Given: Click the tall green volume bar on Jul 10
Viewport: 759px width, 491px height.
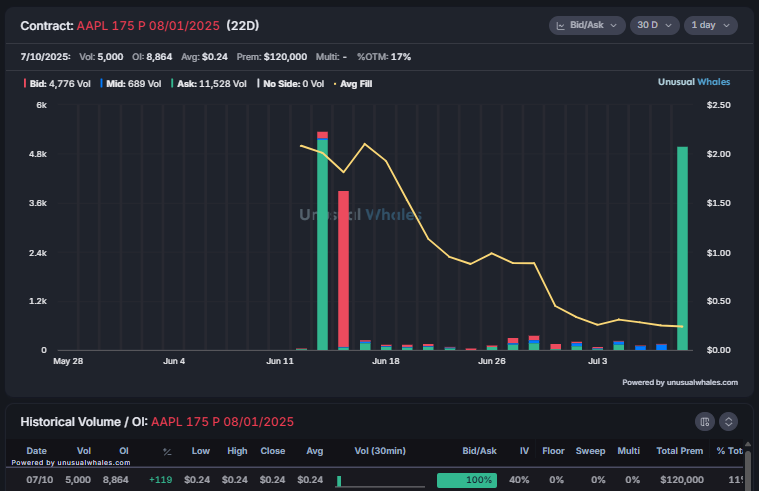Looking at the screenshot, I should click(683, 248).
